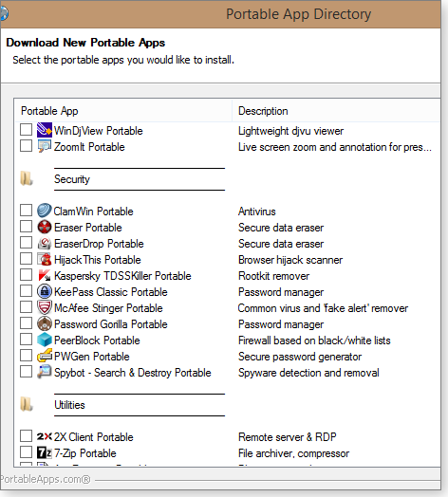Click the KeePass Classic Portable name
The image size is (448, 497).
pyautogui.click(x=111, y=292)
